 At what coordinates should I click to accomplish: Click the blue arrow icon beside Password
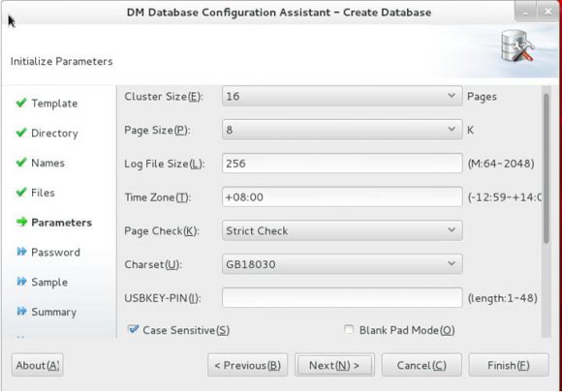[x=21, y=252]
